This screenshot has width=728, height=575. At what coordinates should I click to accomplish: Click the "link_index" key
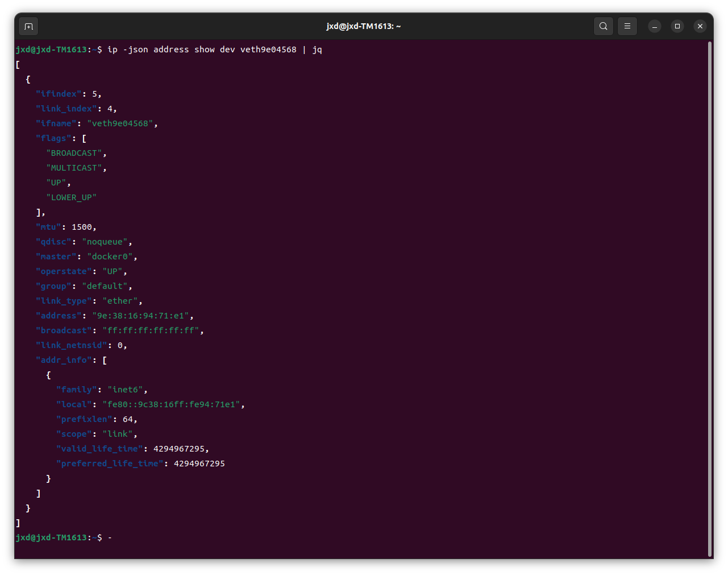pyautogui.click(x=66, y=109)
